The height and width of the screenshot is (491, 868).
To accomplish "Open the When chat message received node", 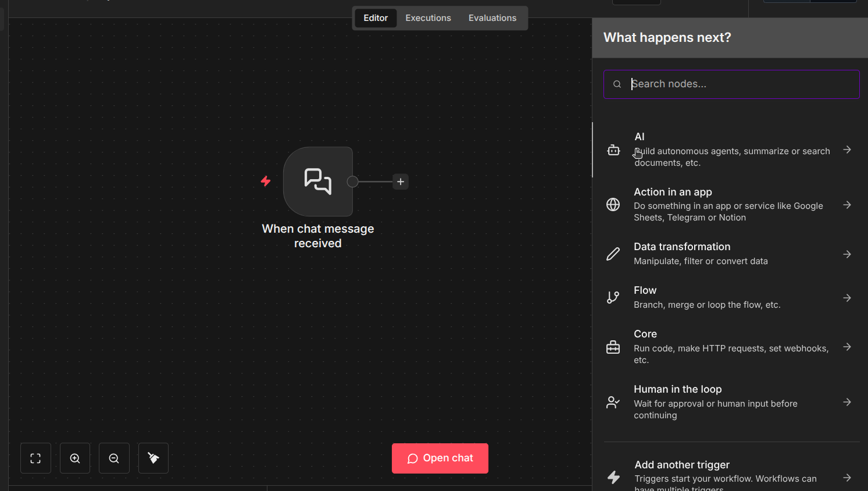I will (317, 182).
